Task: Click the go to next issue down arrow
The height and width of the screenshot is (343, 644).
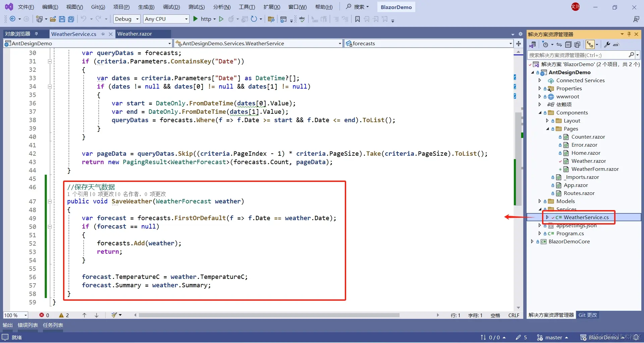Action: click(x=97, y=315)
